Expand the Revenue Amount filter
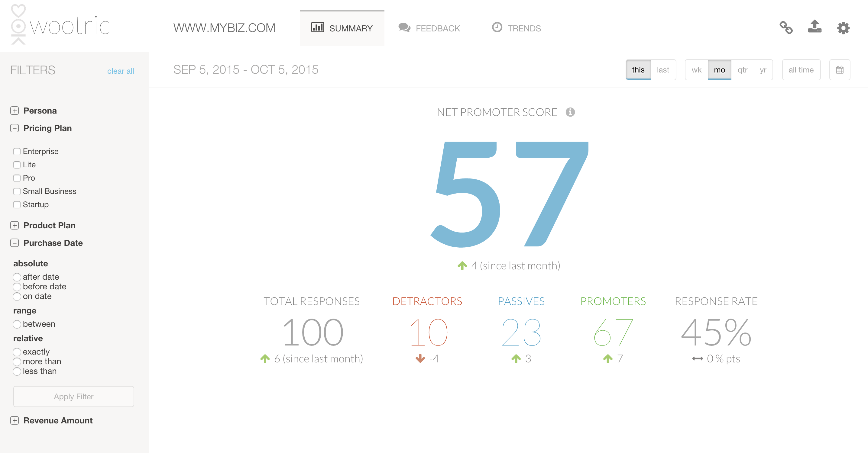The width and height of the screenshot is (868, 453). coord(15,420)
